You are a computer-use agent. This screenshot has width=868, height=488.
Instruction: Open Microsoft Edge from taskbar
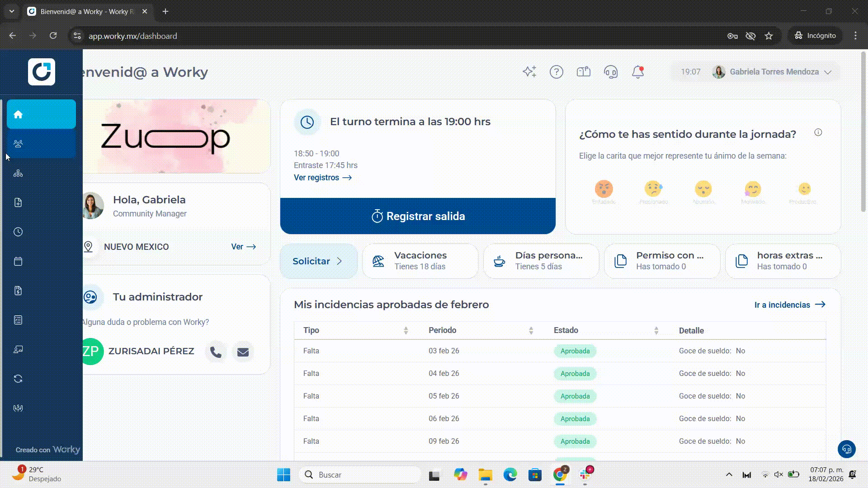pyautogui.click(x=510, y=474)
